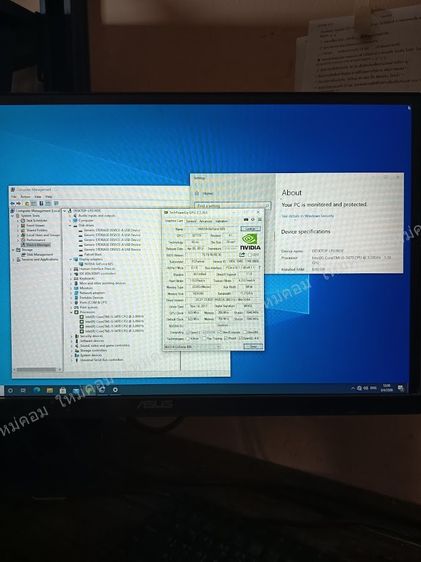Open the File menu in Computer Management

tap(14, 197)
